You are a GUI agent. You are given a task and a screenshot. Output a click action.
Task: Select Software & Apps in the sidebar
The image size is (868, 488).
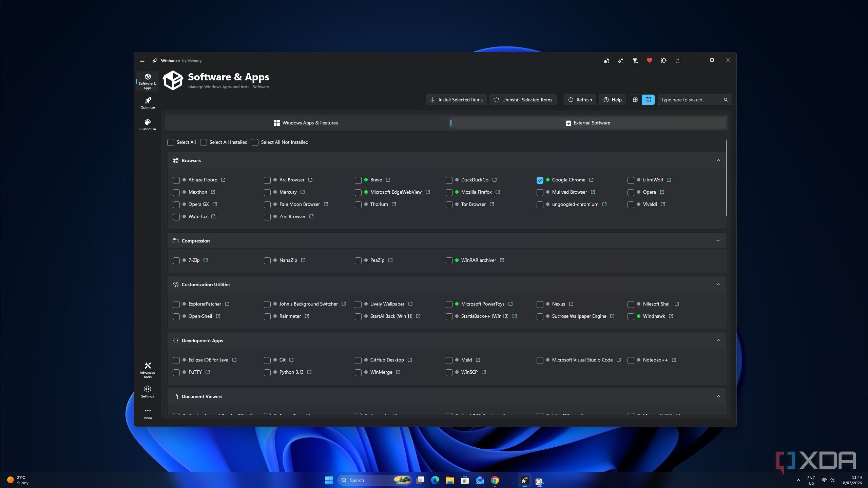[148, 81]
